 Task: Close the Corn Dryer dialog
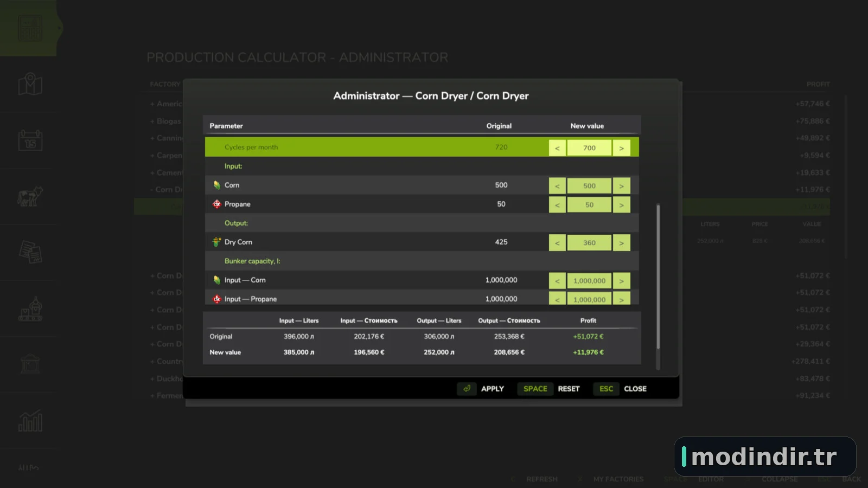[x=635, y=389]
